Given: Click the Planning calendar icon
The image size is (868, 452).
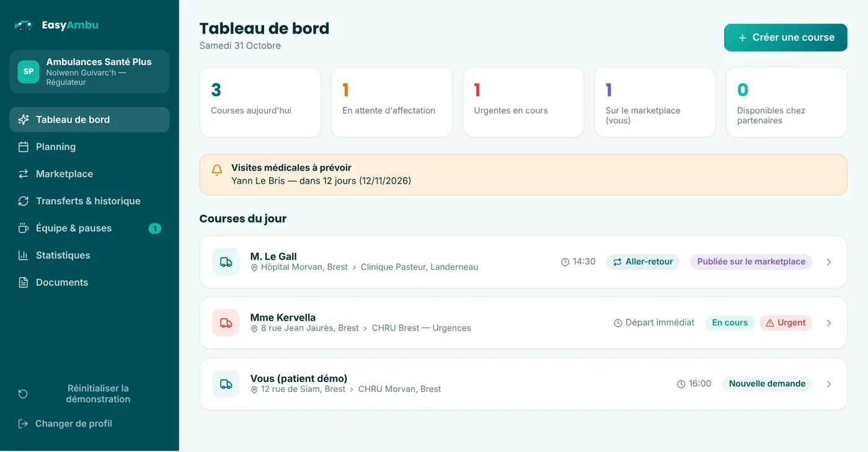Looking at the screenshot, I should (24, 147).
